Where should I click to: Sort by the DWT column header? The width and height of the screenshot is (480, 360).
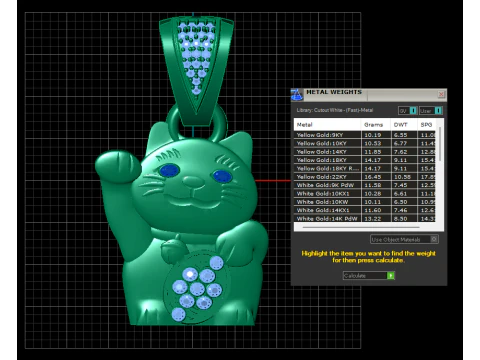tap(404, 125)
